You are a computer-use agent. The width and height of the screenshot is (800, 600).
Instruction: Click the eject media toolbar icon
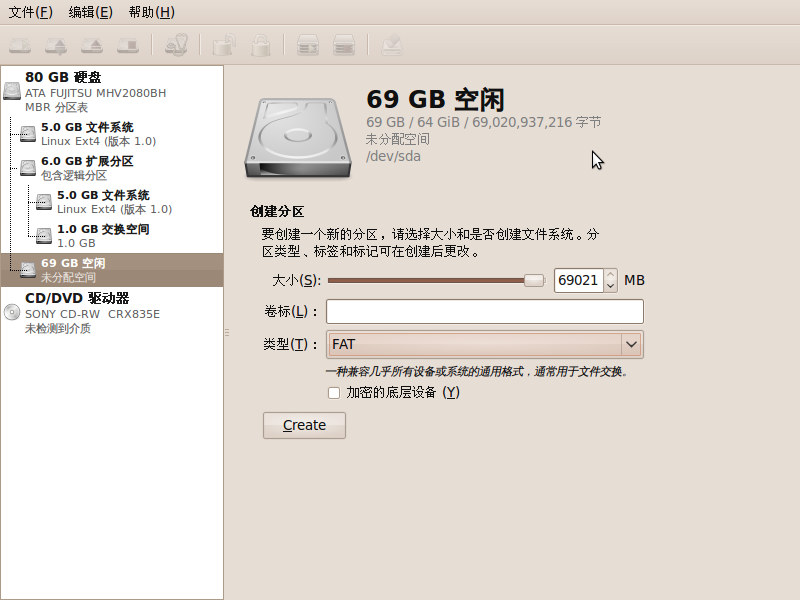(x=92, y=45)
